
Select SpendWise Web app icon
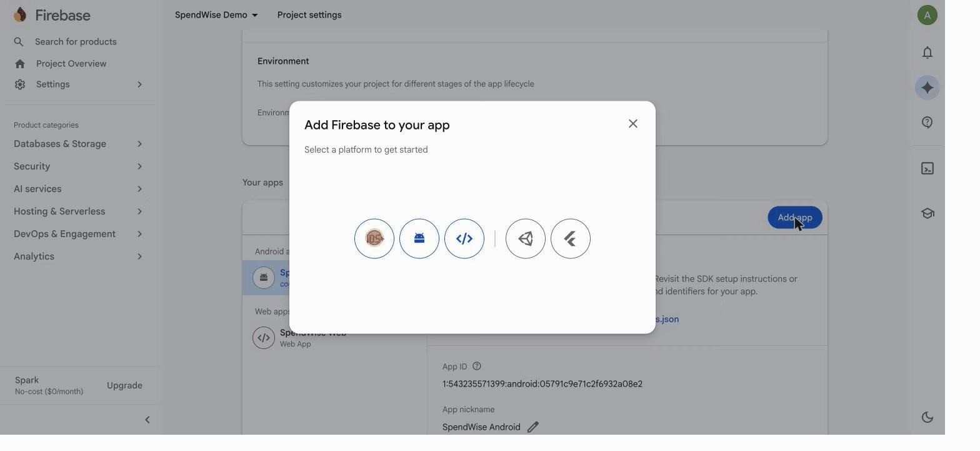click(264, 338)
